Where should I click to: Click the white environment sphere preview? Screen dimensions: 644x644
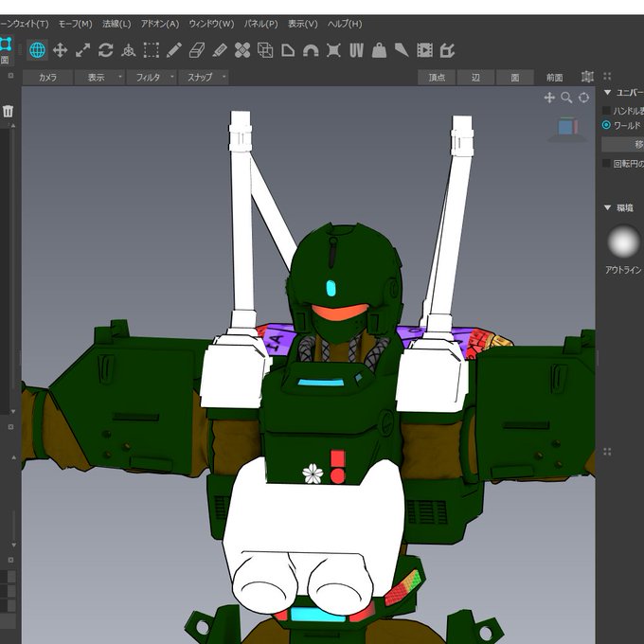point(623,241)
